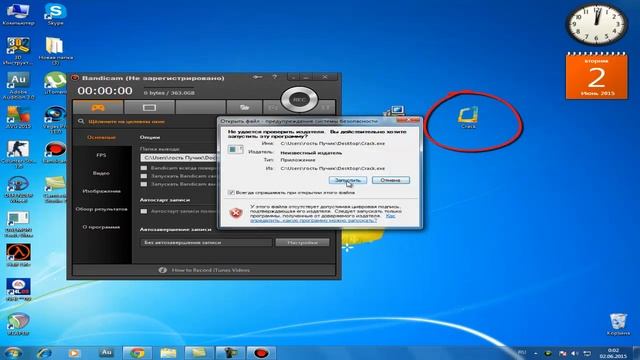Screen dimensions: 640x360
Task: Click the 'Неизвестный издатель' publisher text
Action: (311, 153)
